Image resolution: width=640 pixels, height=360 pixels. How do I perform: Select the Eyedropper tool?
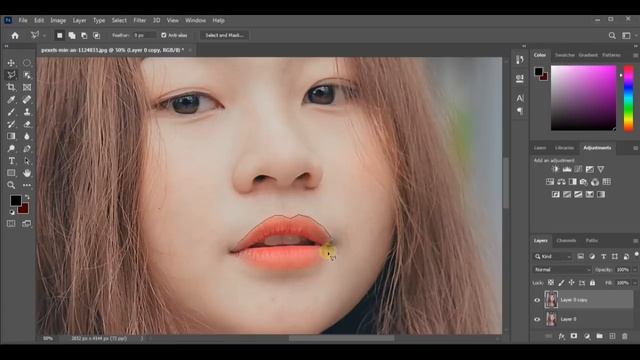click(11, 99)
